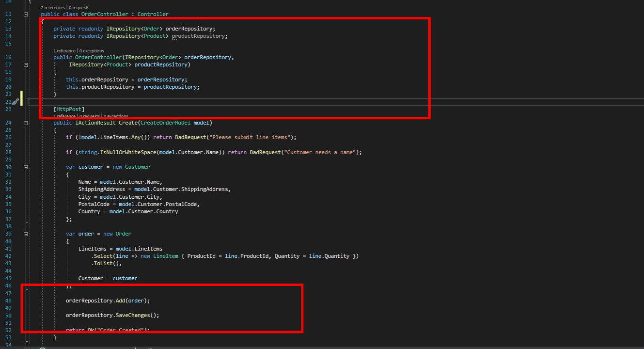
Task: Click the green status indicator in the status bar
Action: (43, 348)
